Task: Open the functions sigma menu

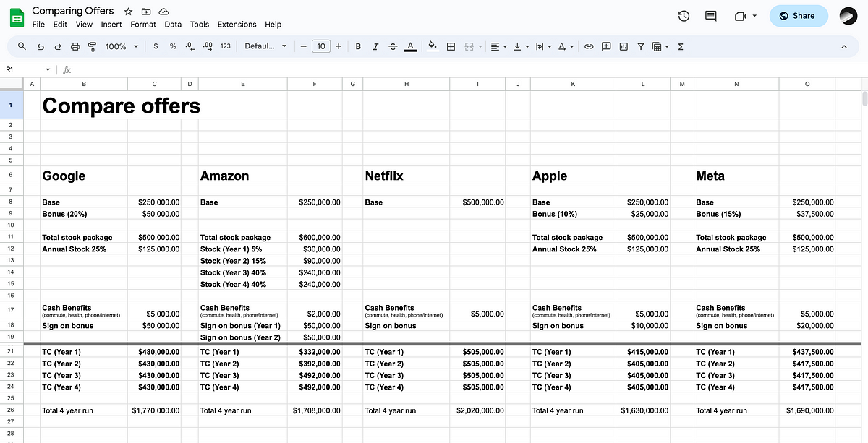Action: click(x=681, y=46)
